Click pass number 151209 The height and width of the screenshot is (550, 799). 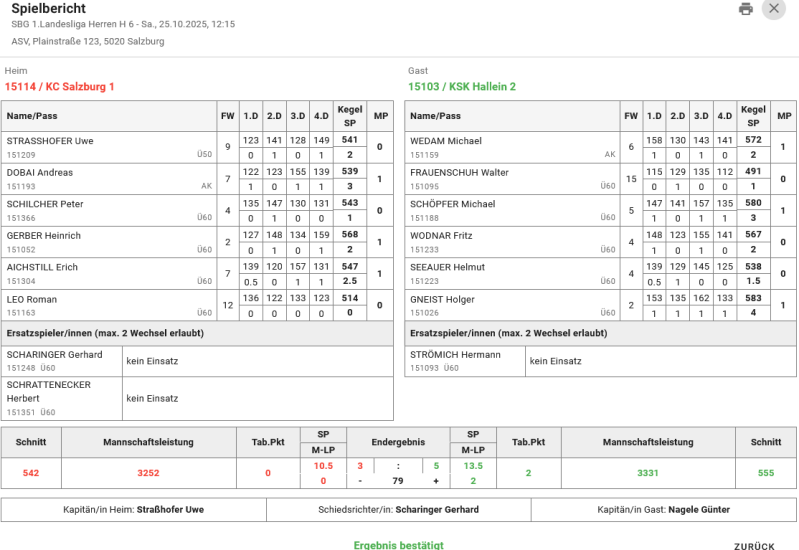(21, 155)
